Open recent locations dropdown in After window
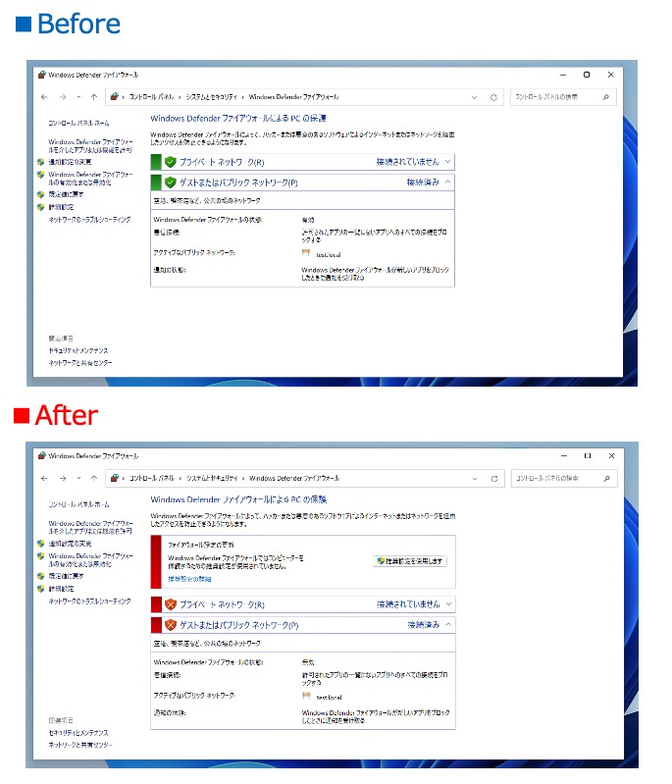Image resolution: width=672 pixels, height=784 pixels. click(x=78, y=479)
